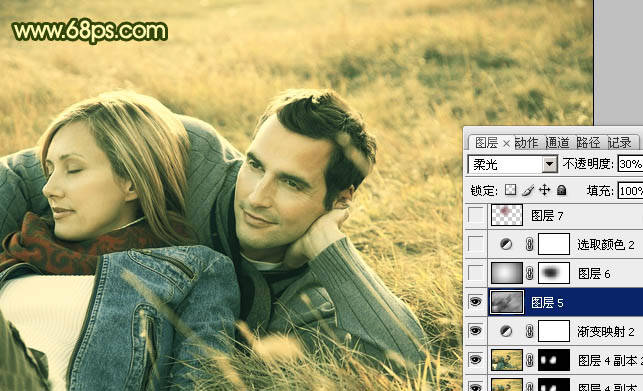Viewport: 643px width, 391px height.
Task: Close the 图层 layers tab
Action: coord(506,144)
